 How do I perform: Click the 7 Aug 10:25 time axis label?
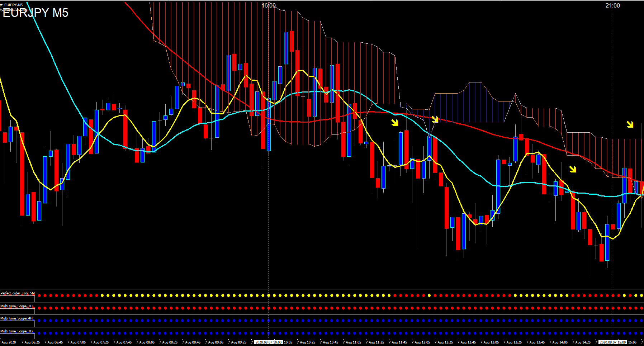click(306, 342)
